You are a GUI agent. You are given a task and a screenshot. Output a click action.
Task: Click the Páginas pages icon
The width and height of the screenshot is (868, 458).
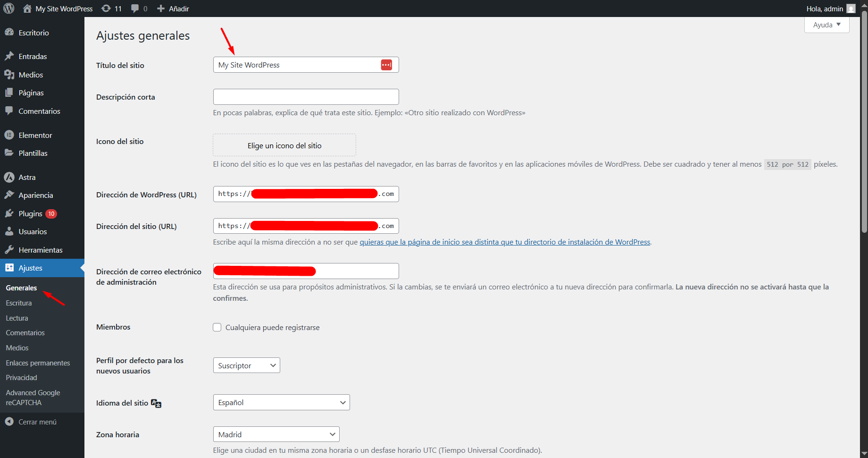(x=9, y=93)
